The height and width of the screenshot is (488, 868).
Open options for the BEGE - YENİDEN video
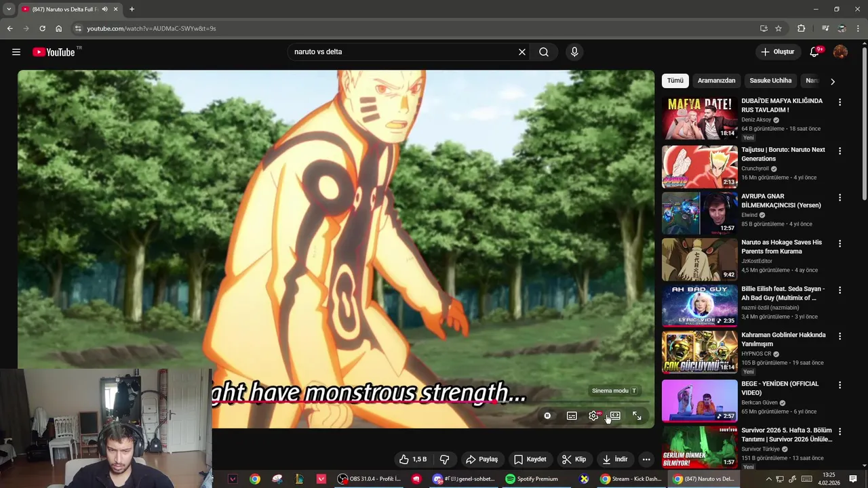[840, 385]
